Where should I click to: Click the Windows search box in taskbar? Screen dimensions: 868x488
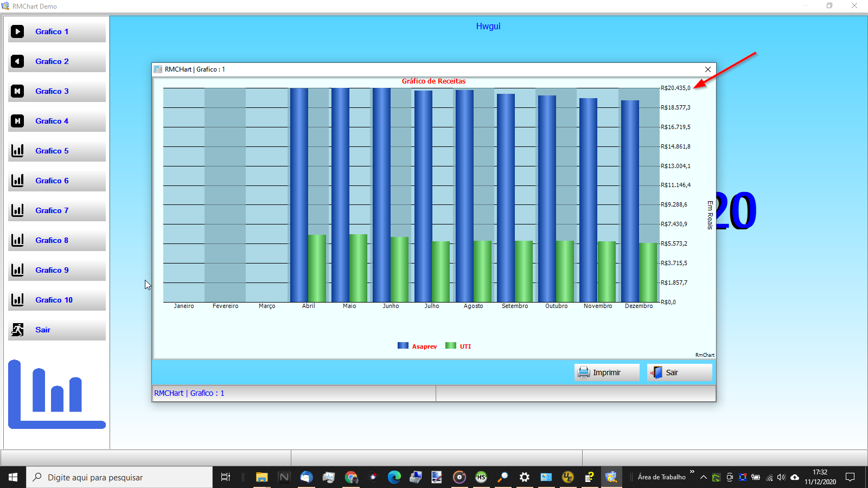pyautogui.click(x=119, y=477)
